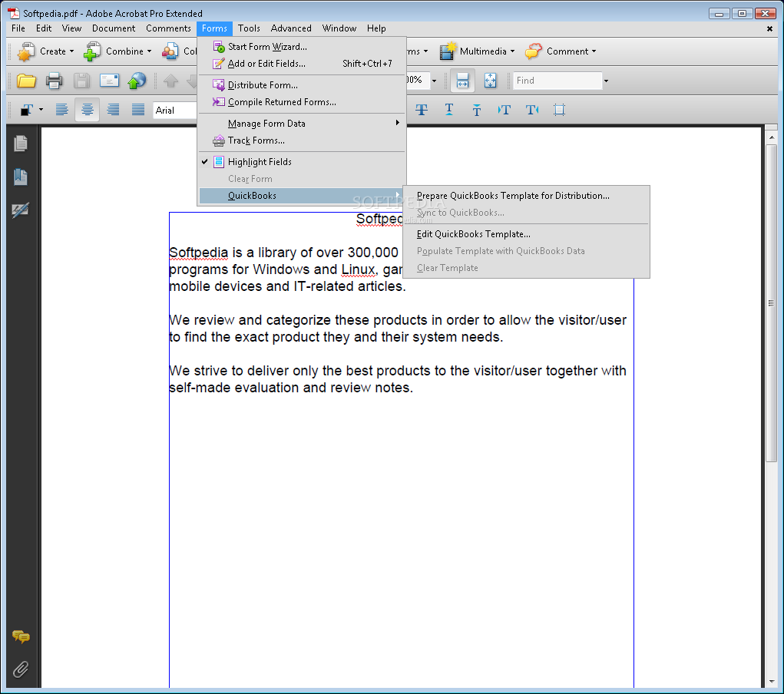Click the Save floppy disk icon
This screenshot has width=784, height=694.
coord(81,81)
